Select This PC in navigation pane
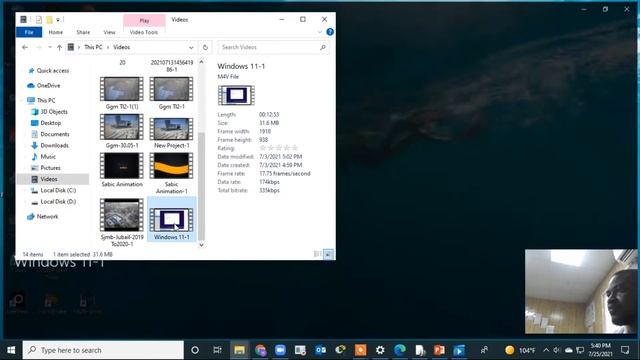The image size is (640, 360). pos(46,100)
